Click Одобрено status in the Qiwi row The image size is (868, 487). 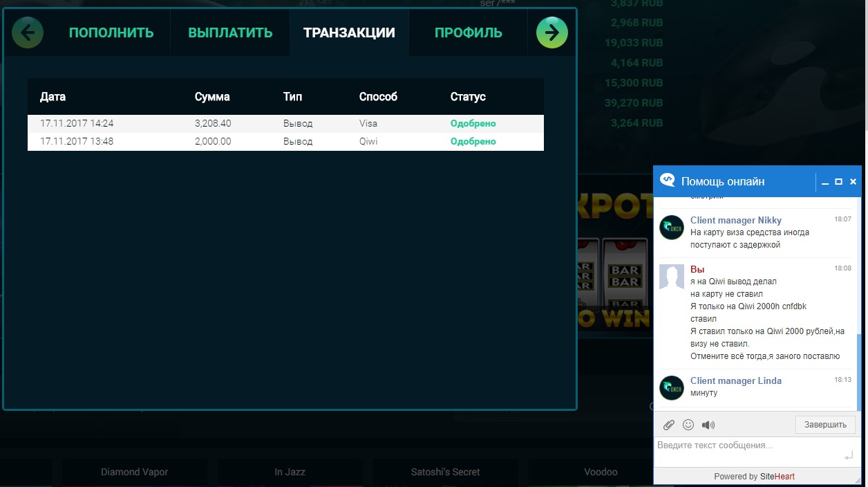coord(473,142)
